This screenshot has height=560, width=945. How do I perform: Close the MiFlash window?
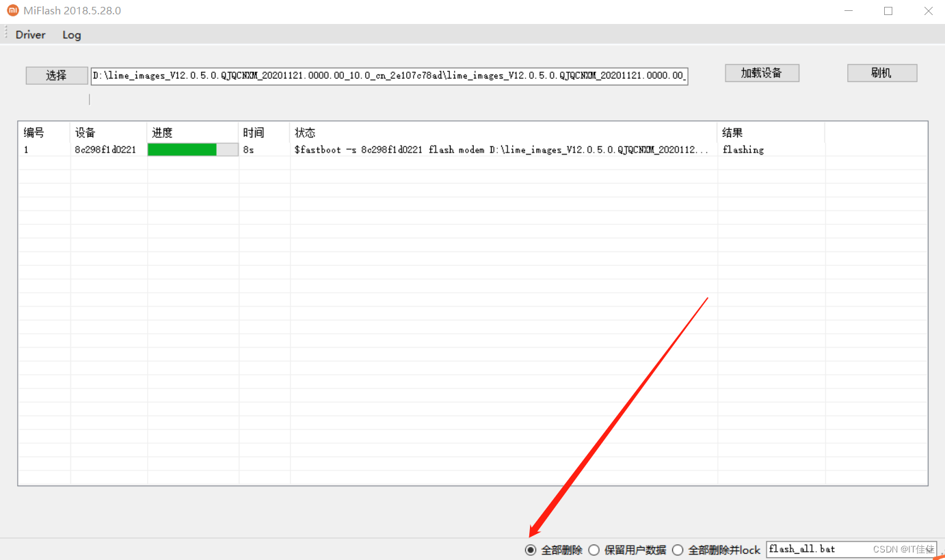(x=928, y=11)
